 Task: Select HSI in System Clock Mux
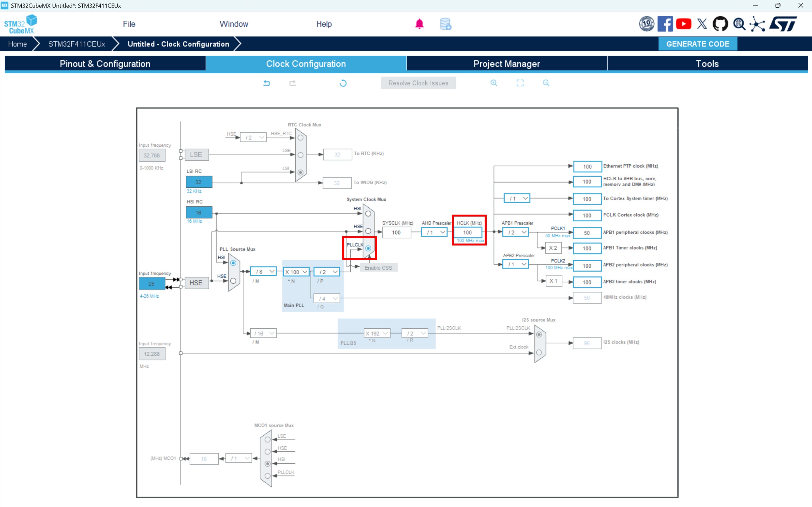[x=368, y=213]
